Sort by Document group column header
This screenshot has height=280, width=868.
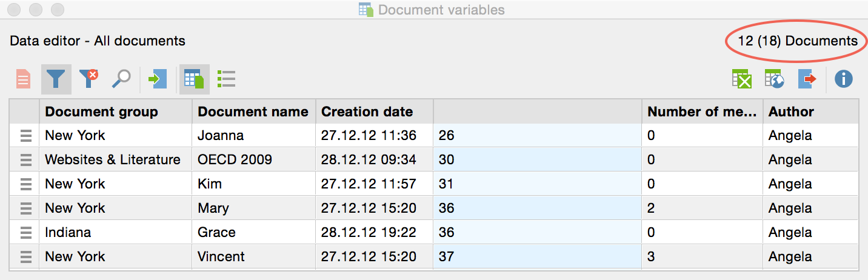click(101, 112)
